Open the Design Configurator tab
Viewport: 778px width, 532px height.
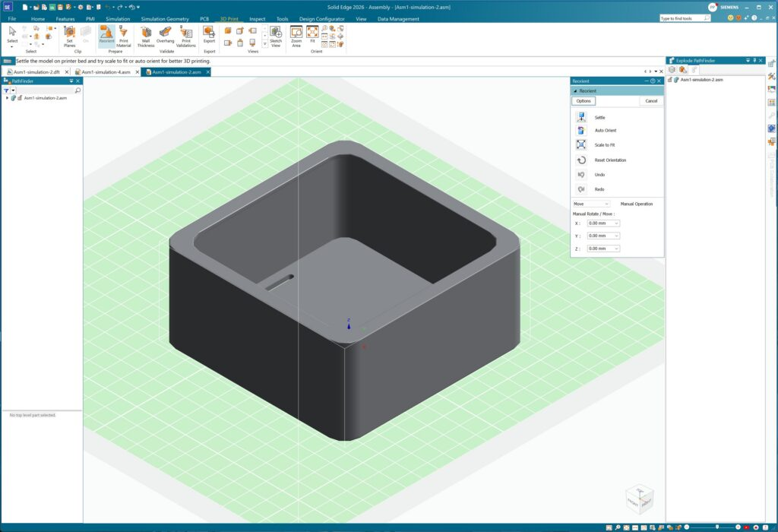pos(321,19)
